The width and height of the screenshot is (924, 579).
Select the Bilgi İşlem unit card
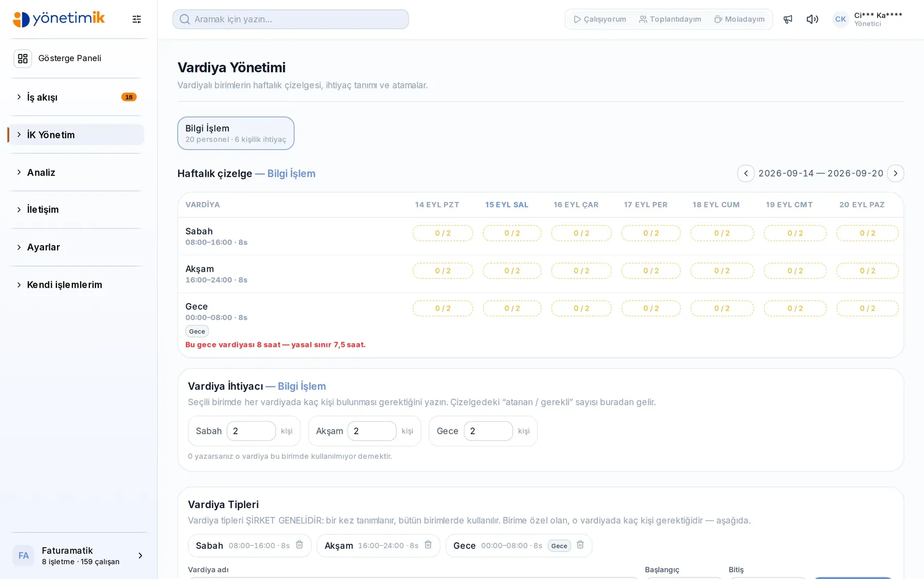(x=236, y=133)
